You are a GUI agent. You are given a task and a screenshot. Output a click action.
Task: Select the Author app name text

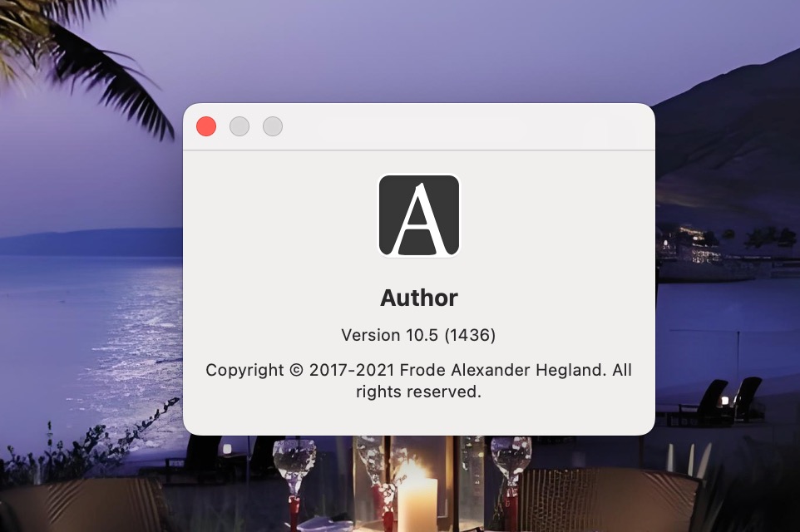point(419,298)
